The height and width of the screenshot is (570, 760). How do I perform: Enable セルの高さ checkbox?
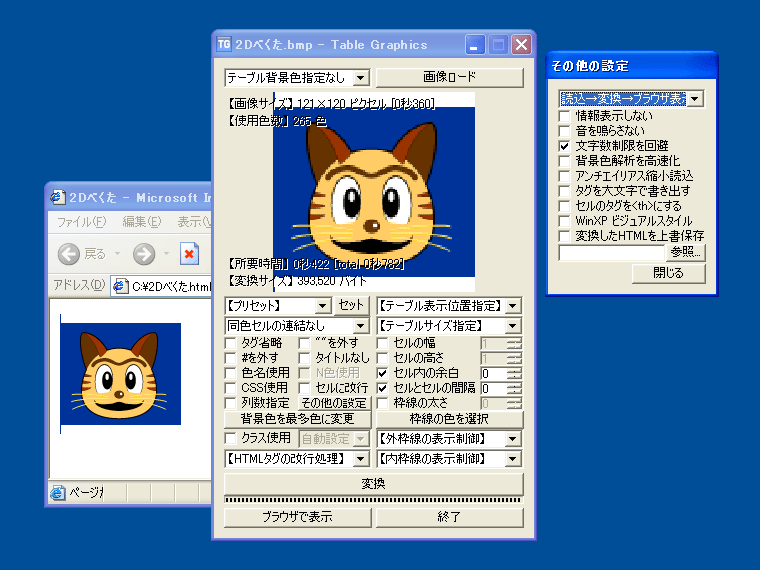(383, 358)
